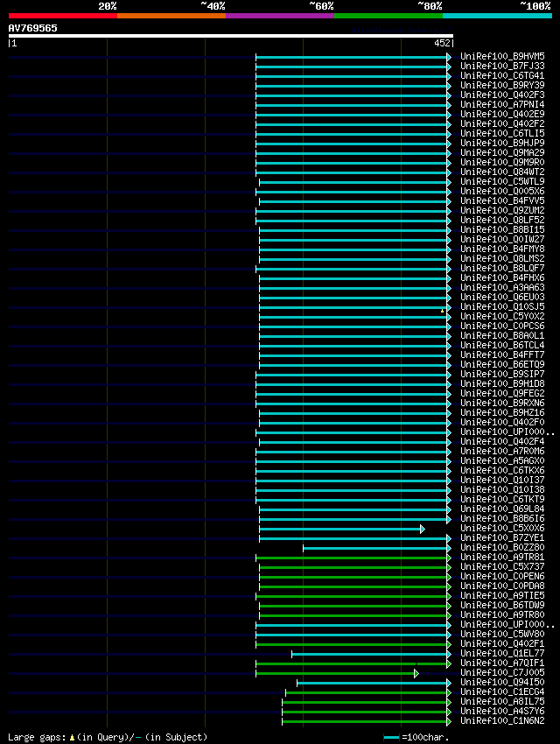Viewport: 560px width, 744px height.
Task: Click the cyan alignment bar for C5WV80
Action: click(352, 635)
